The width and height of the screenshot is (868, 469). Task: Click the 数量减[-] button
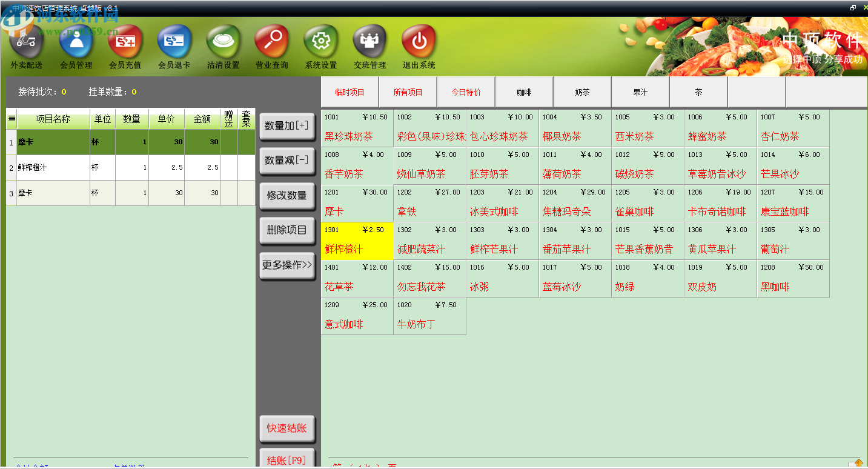(x=287, y=160)
